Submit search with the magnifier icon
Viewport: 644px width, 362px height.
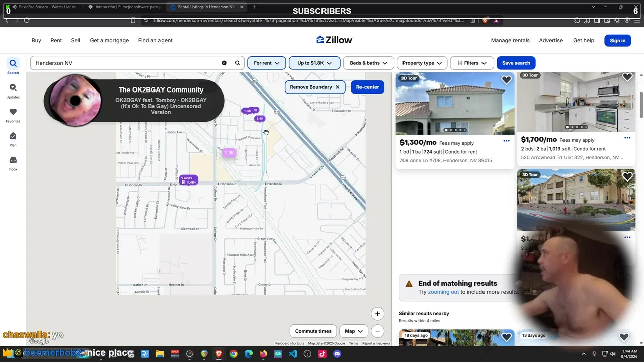pos(238,63)
